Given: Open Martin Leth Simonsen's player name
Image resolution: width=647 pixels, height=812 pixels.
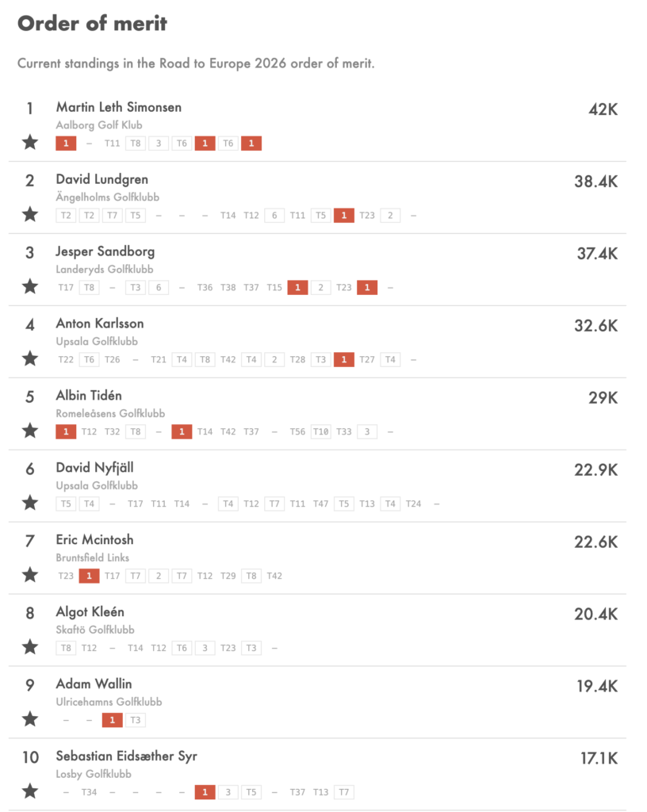Looking at the screenshot, I should coord(118,107).
